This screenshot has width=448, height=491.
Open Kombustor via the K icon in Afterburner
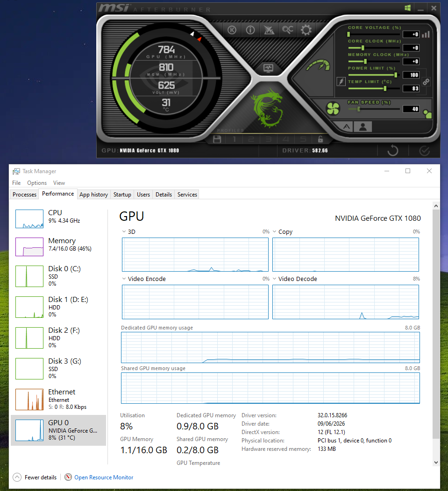(x=232, y=30)
